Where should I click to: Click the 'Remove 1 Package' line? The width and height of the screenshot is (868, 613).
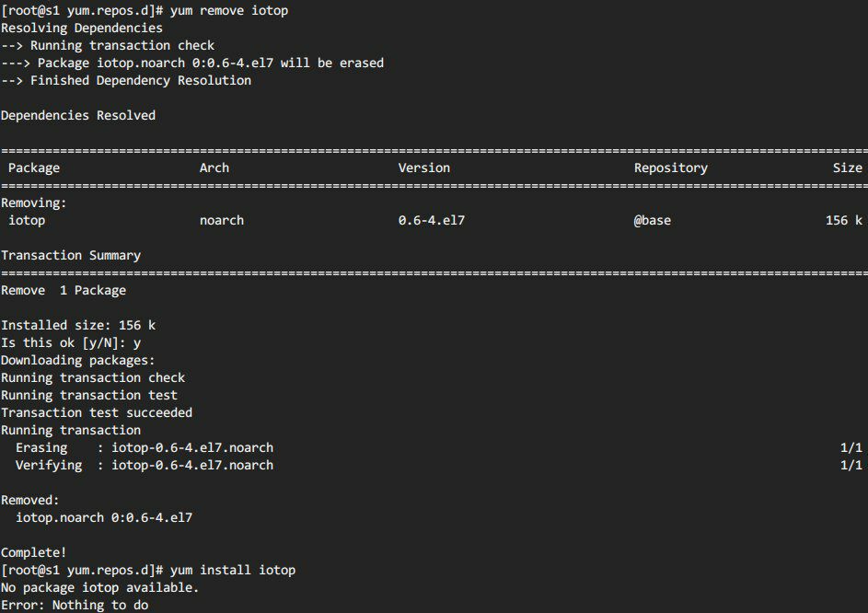click(64, 290)
